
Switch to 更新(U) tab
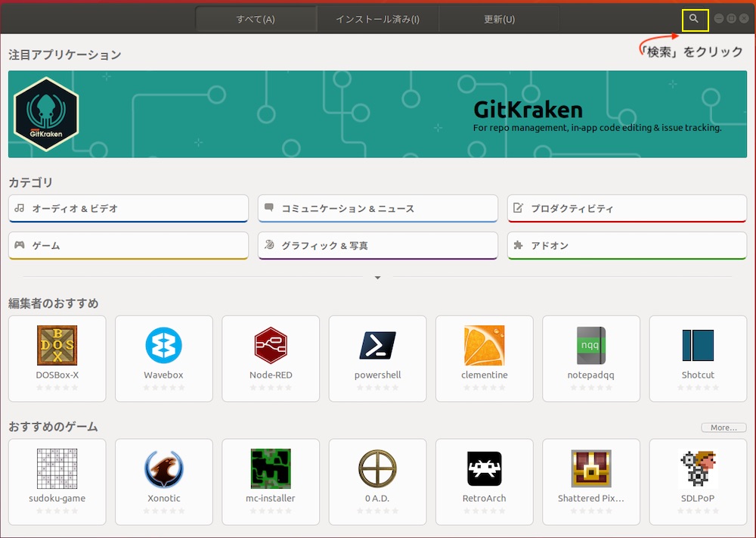point(500,20)
